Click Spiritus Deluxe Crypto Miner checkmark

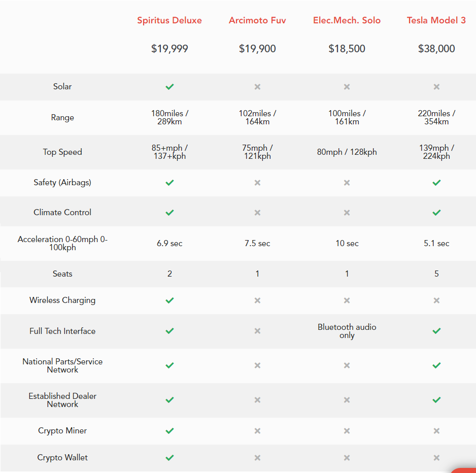(169, 430)
